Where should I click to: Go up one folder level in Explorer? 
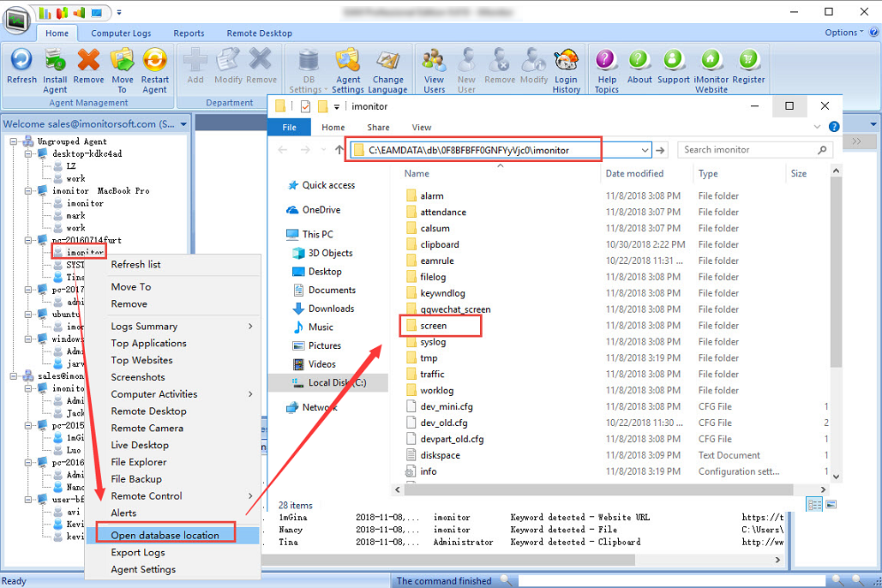pyautogui.click(x=339, y=150)
